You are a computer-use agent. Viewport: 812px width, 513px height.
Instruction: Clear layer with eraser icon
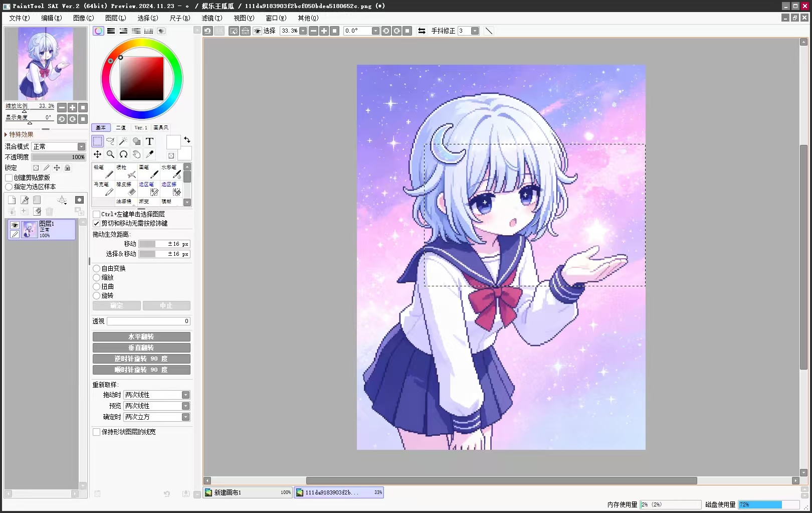point(37,212)
